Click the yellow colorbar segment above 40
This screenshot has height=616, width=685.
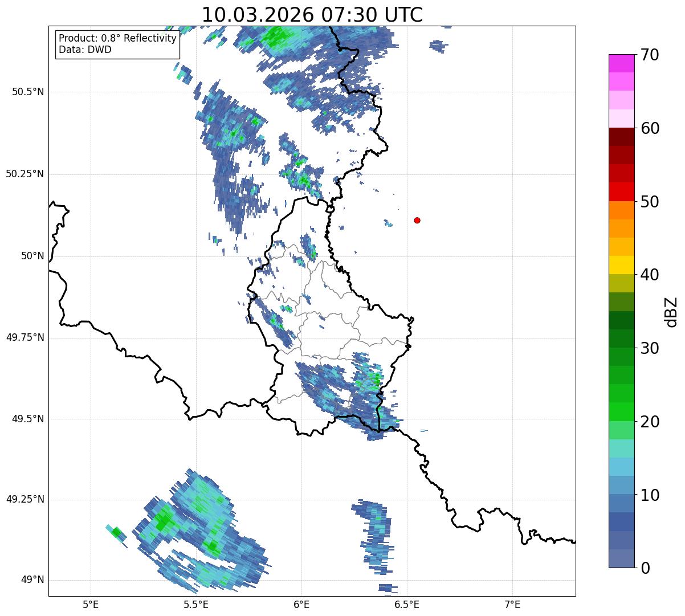click(x=621, y=265)
